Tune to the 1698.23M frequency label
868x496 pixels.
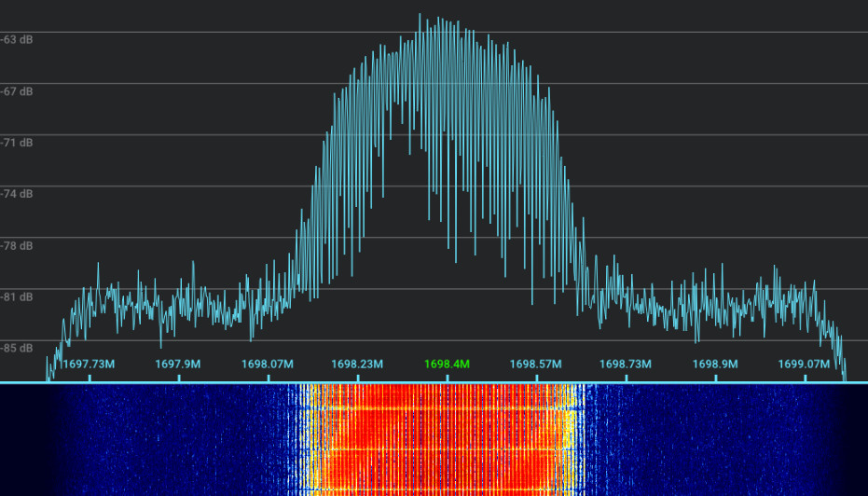[357, 364]
